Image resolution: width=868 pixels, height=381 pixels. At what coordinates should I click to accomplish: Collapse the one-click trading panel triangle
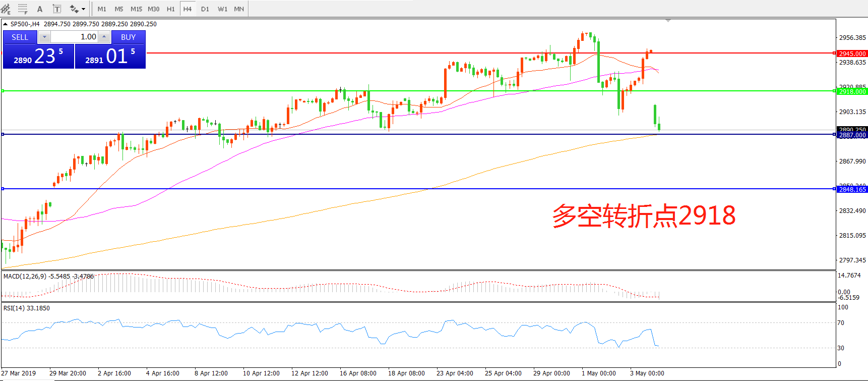(5, 24)
